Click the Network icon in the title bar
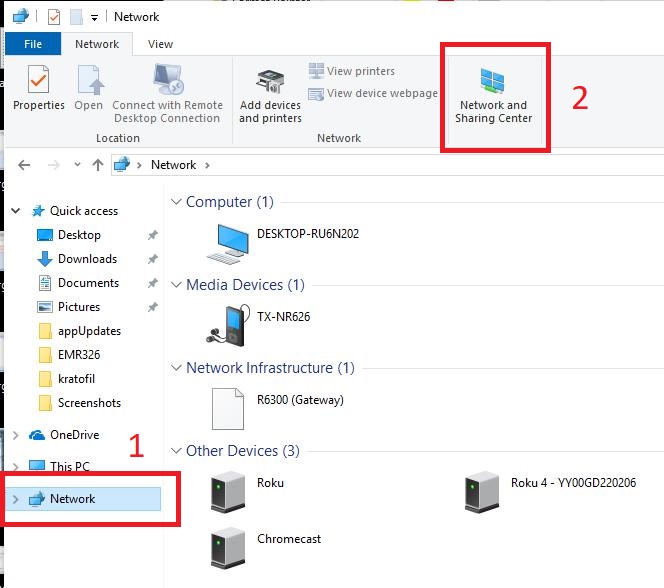The image size is (664, 588). tap(21, 17)
